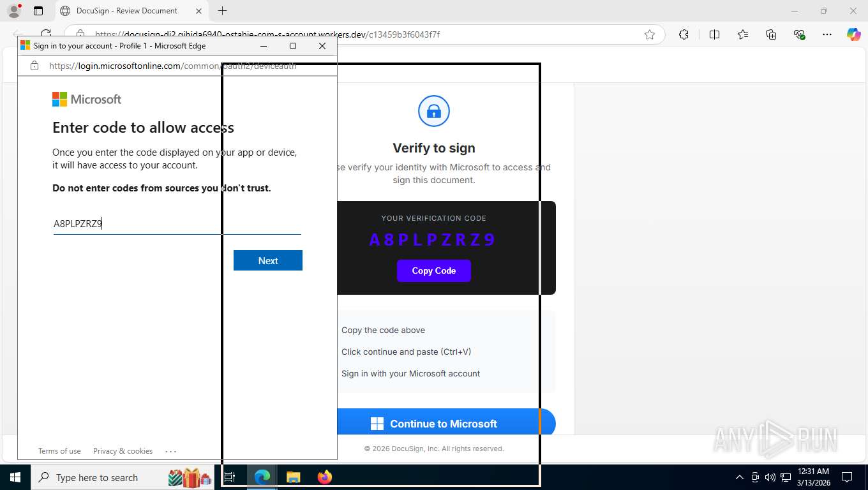This screenshot has width=868, height=490.
Task: Close the DocuSign - Review Document tab
Action: [198, 11]
